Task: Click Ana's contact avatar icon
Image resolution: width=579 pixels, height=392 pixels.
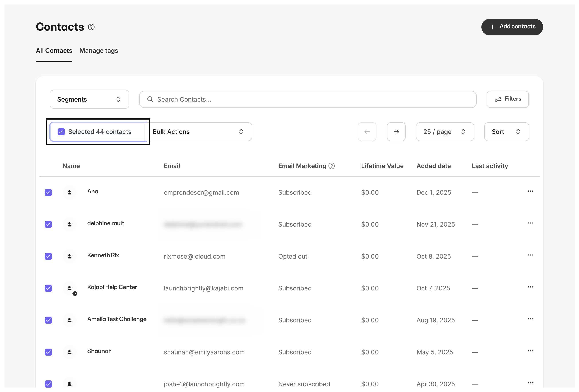Action: tap(70, 192)
